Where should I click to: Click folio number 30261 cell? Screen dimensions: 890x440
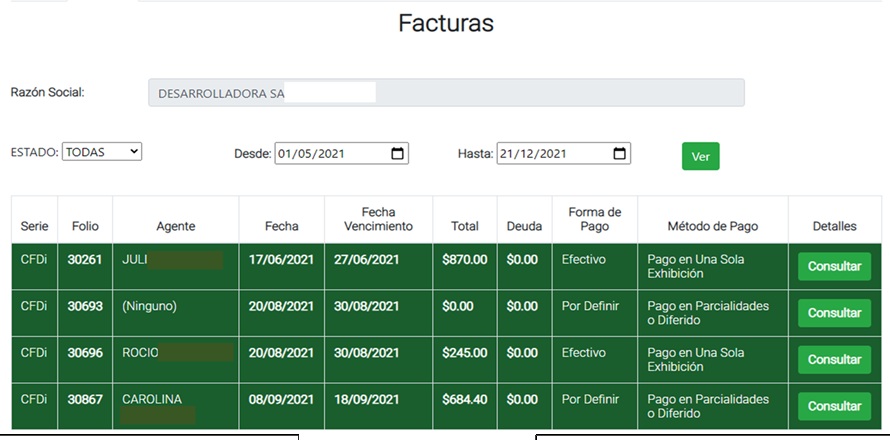pyautogui.click(x=85, y=260)
